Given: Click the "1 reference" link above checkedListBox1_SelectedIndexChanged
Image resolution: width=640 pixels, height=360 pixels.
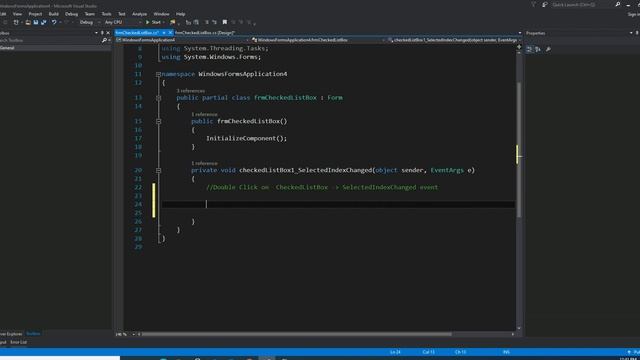Looking at the screenshot, I should click(204, 163).
